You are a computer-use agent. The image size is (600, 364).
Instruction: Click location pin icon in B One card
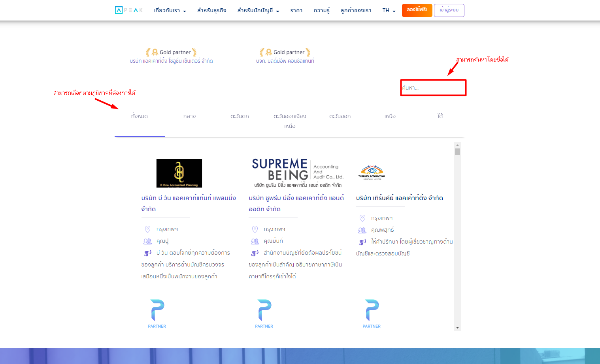pyautogui.click(x=147, y=229)
